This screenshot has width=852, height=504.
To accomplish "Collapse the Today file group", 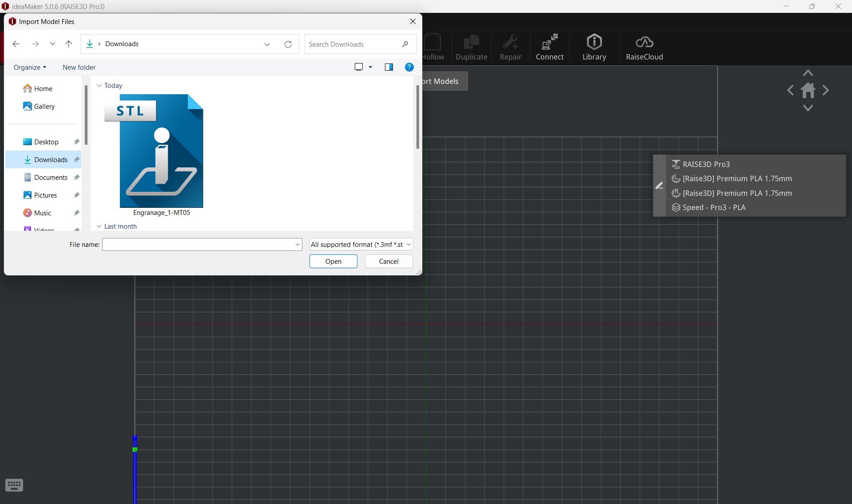I will (99, 85).
